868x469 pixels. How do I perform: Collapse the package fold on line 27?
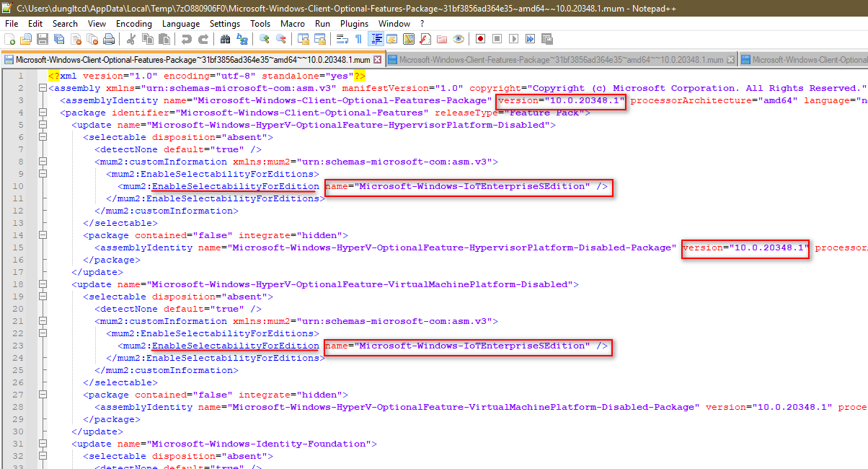click(x=43, y=395)
